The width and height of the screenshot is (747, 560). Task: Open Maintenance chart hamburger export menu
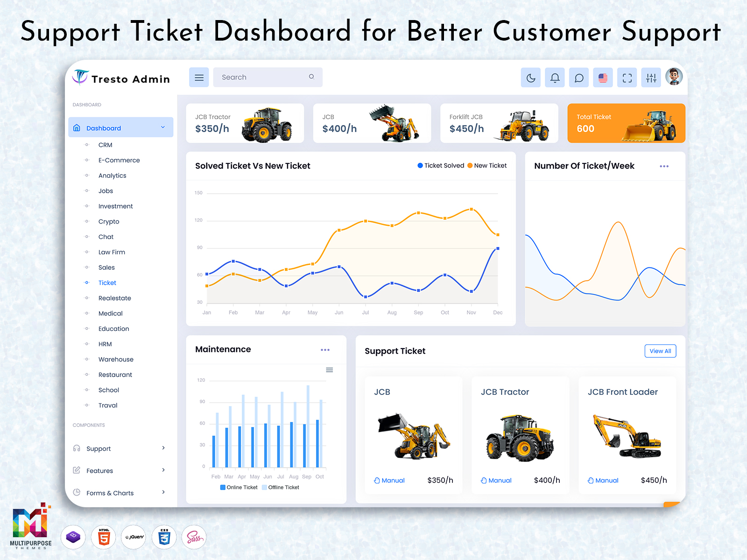[329, 370]
